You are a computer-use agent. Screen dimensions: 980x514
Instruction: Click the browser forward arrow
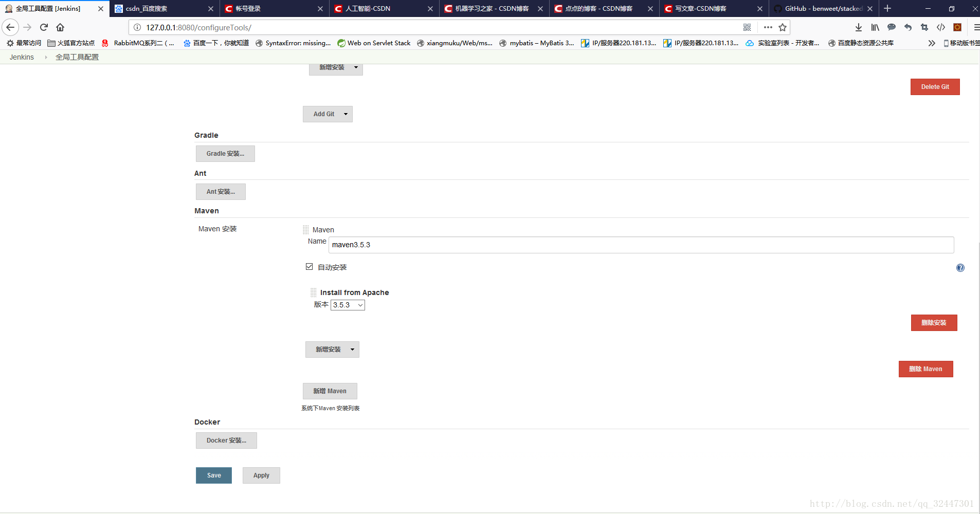28,27
